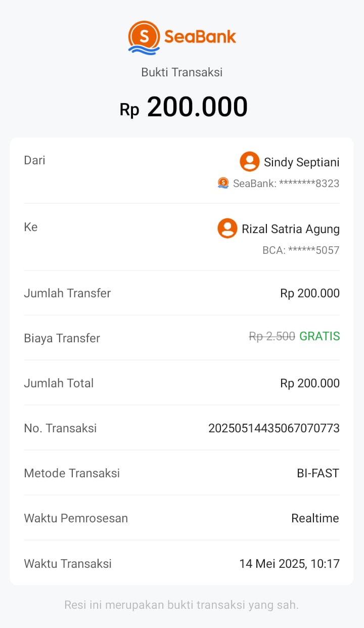Click the transaction time 14 Mei 2025, 10:17

click(x=289, y=563)
